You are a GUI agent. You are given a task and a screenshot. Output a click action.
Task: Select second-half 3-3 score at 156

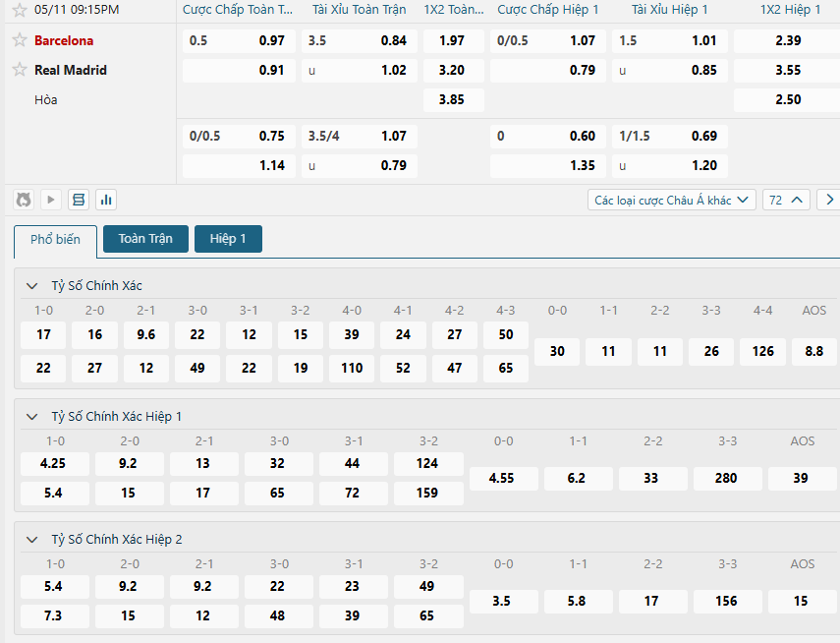coord(727,602)
